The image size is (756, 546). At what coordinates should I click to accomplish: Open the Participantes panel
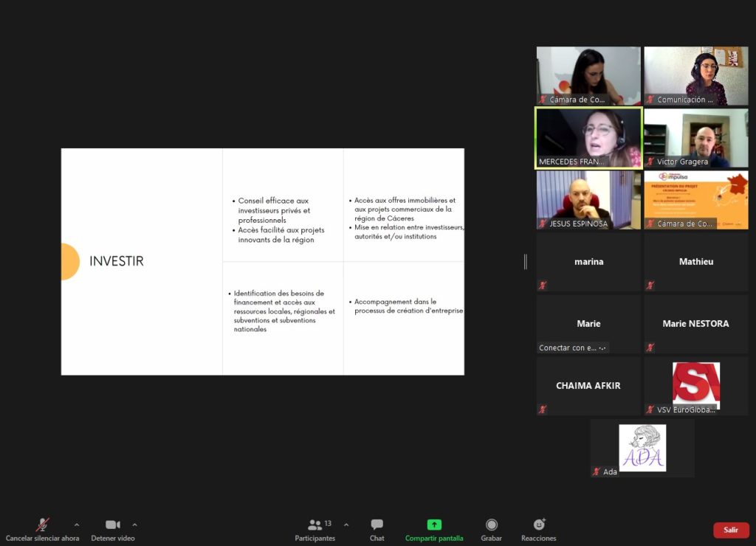click(315, 525)
